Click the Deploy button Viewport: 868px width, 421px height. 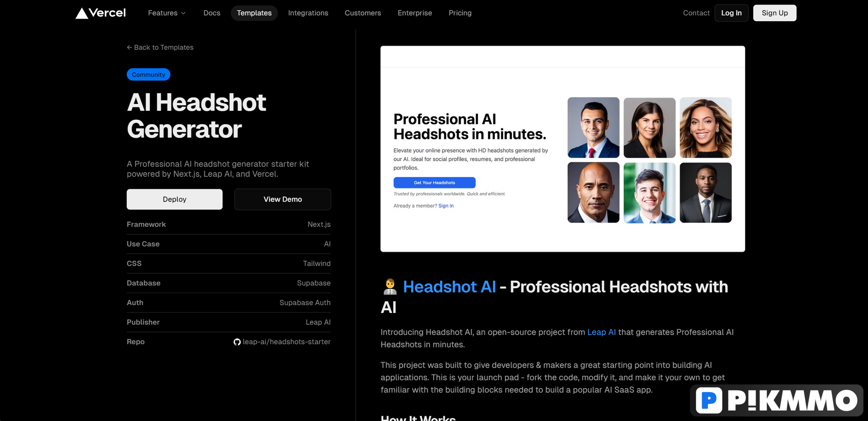pos(175,199)
